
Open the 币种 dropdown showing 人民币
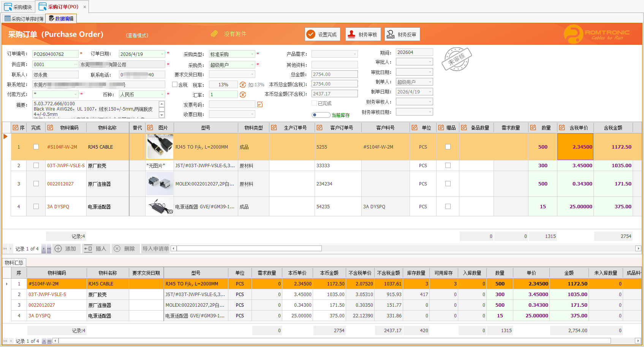[161, 94]
